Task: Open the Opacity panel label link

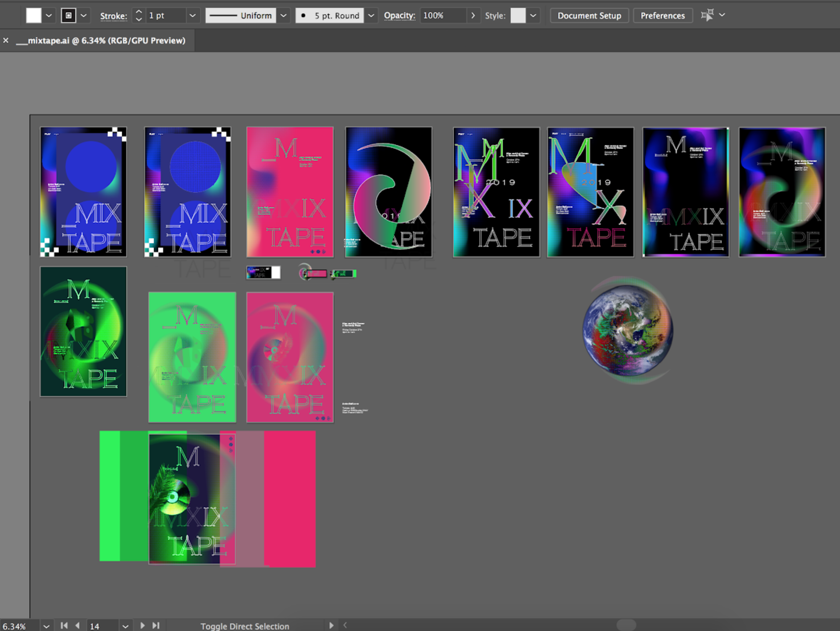Action: (x=399, y=15)
